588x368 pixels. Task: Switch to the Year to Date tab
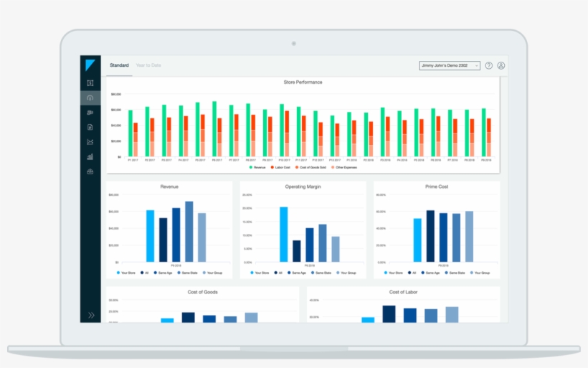click(x=148, y=65)
